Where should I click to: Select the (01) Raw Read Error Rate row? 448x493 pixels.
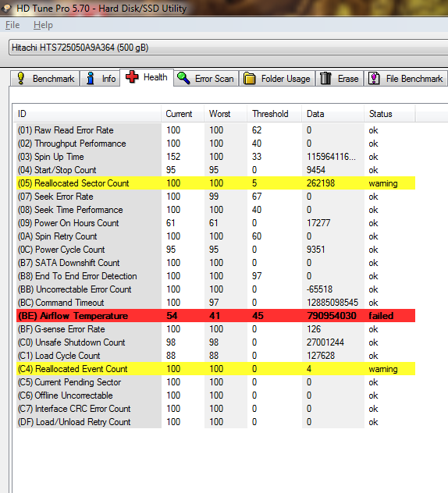click(216, 130)
